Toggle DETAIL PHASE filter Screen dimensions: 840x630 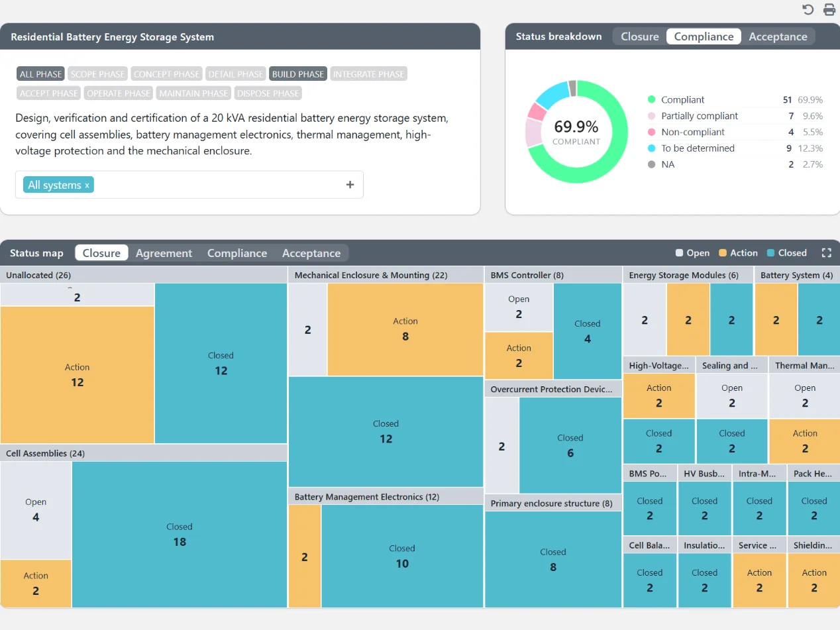(235, 74)
